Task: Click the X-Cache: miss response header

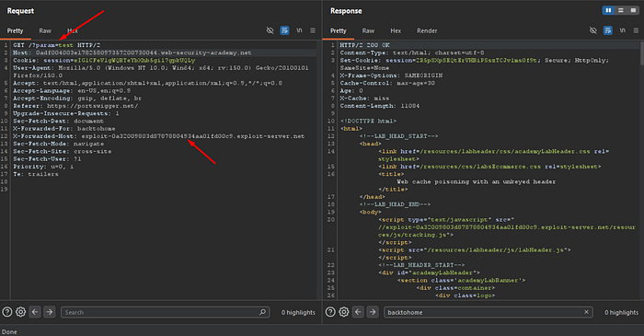Action: (364, 98)
